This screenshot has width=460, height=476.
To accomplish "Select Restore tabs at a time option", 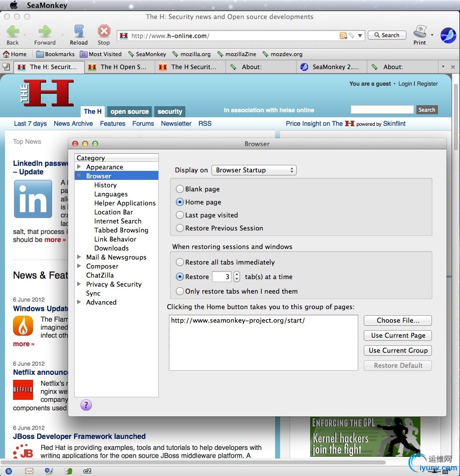I will point(180,277).
